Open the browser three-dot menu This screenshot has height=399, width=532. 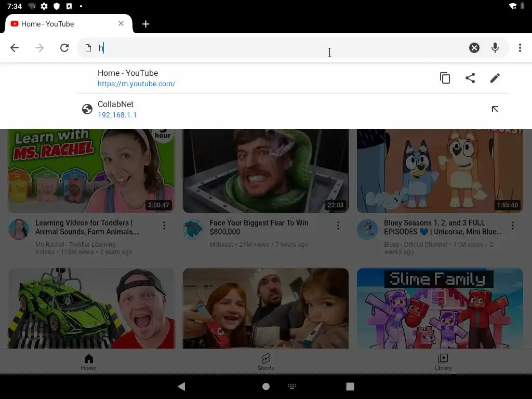pyautogui.click(x=520, y=48)
